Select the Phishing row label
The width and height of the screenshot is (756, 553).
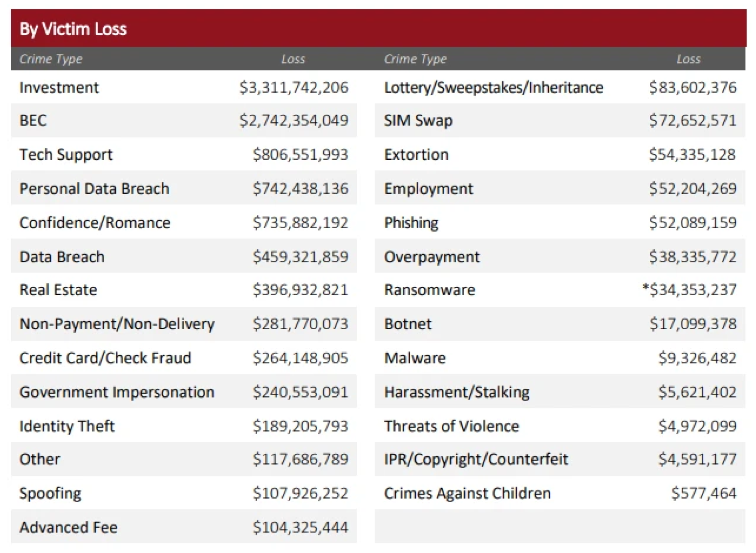pyautogui.click(x=411, y=223)
